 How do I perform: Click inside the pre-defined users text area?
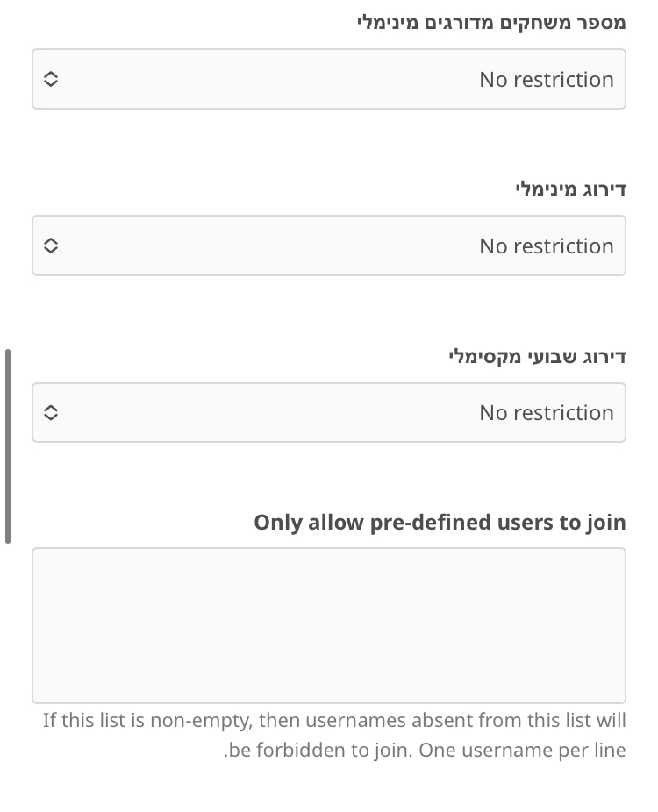(329, 624)
